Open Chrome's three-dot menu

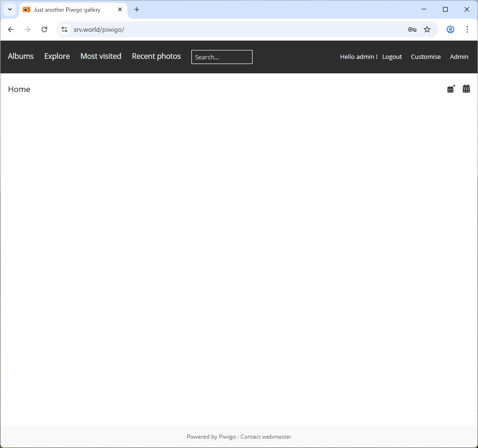[467, 29]
